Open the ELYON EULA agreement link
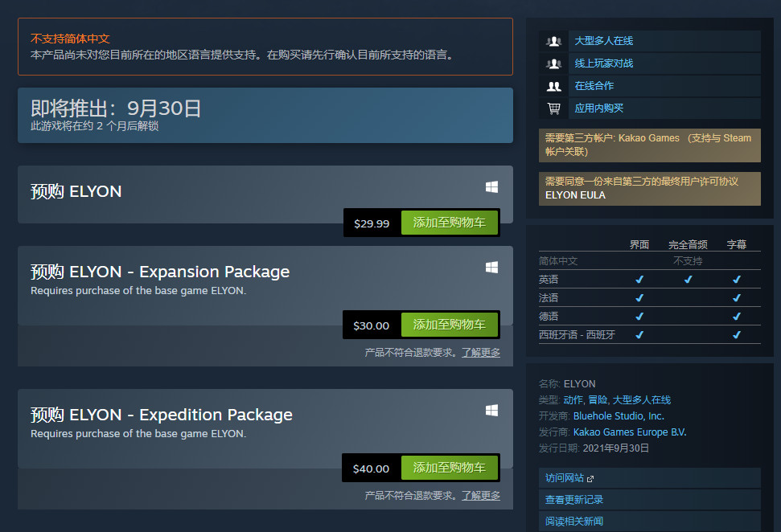Viewport: 781px width, 532px height. click(x=575, y=195)
